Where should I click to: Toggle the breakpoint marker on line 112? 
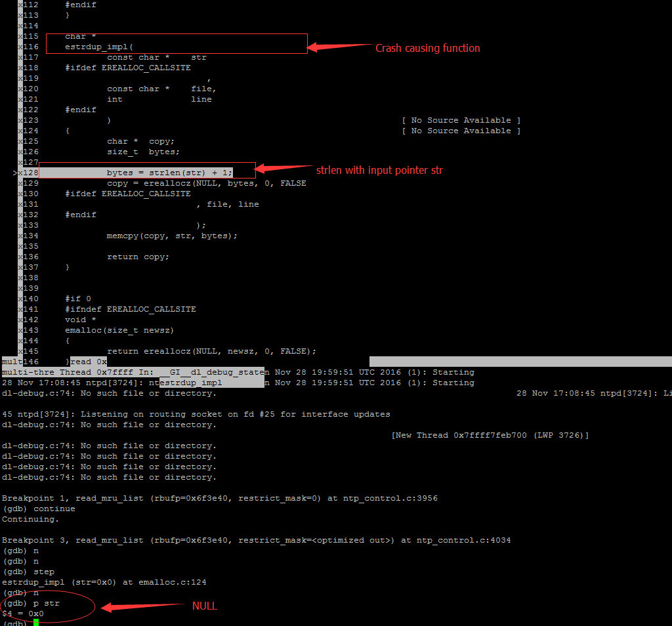point(22,5)
